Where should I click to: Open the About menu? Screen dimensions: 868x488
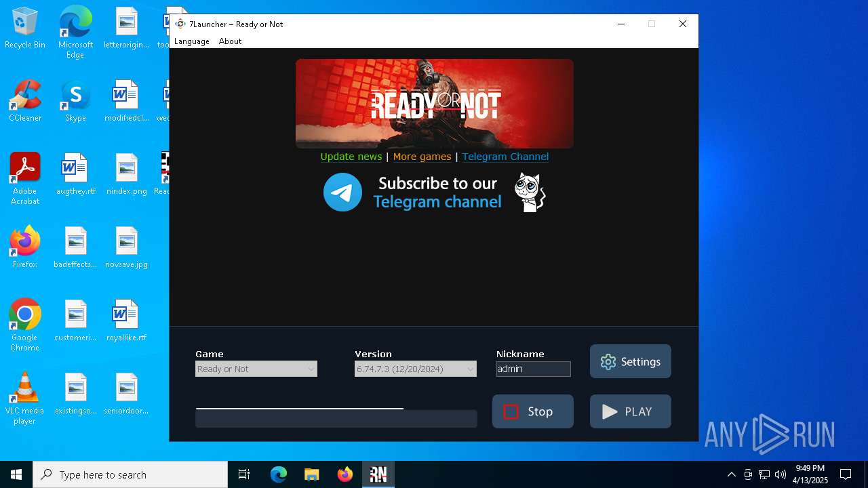pos(230,41)
